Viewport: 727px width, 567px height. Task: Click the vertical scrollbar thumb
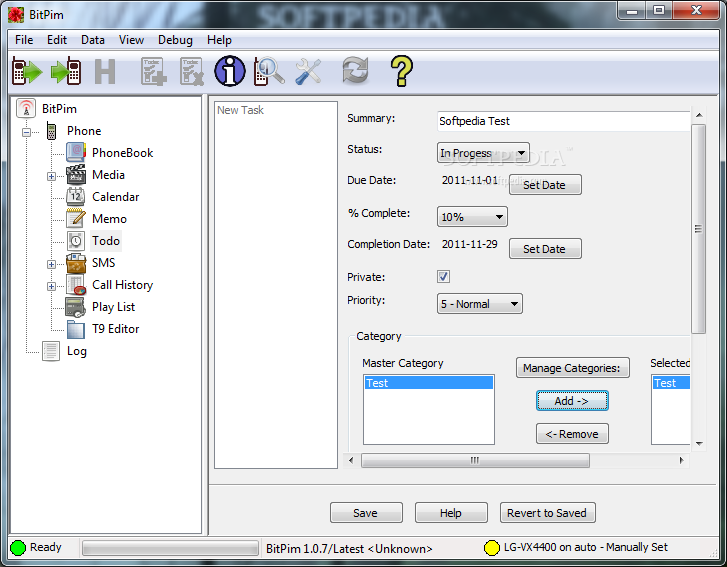[698, 228]
